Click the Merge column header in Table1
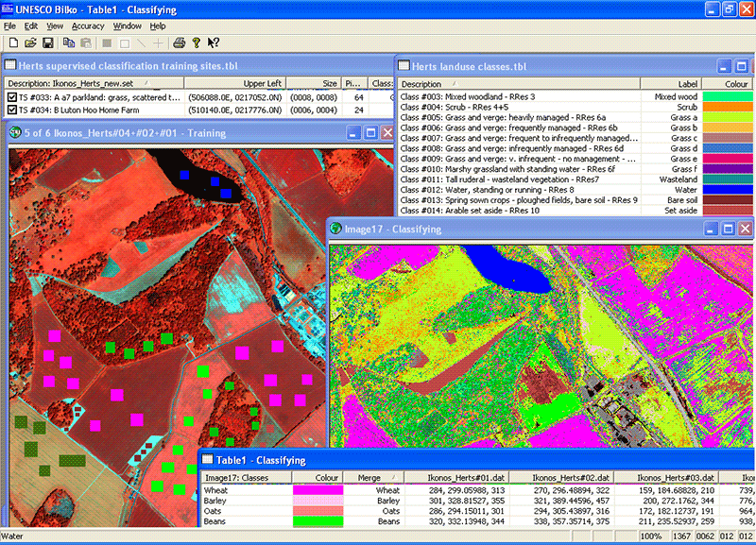This screenshot has height=545, width=756. pyautogui.click(x=373, y=478)
